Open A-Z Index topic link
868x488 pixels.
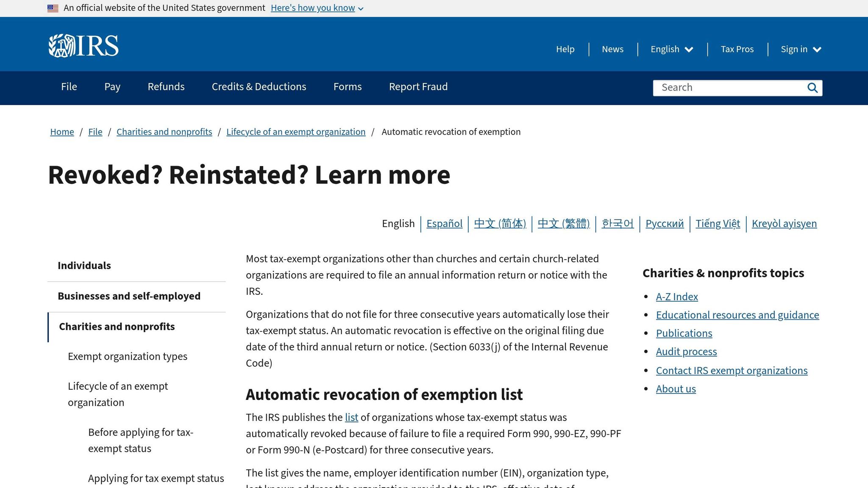(x=677, y=297)
